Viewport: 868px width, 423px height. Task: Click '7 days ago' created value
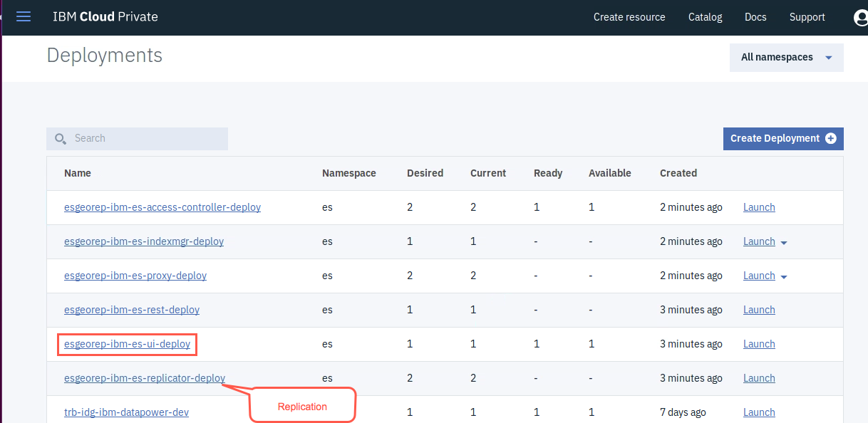tap(683, 412)
